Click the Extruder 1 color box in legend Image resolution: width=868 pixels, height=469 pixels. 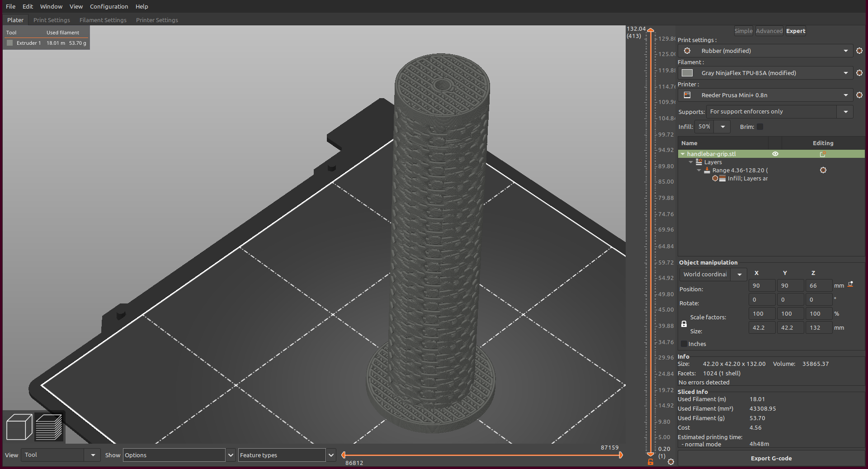[x=10, y=43]
